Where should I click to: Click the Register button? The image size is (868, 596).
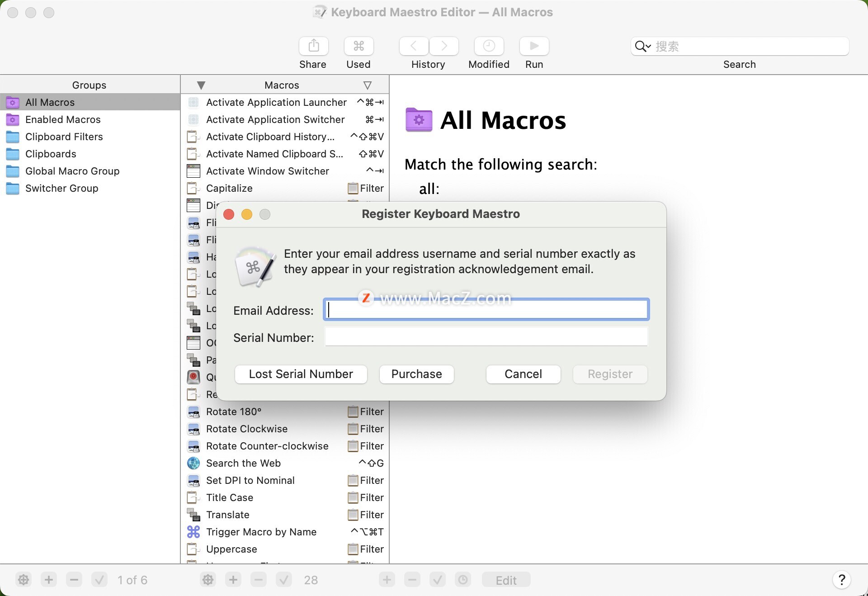pyautogui.click(x=610, y=374)
